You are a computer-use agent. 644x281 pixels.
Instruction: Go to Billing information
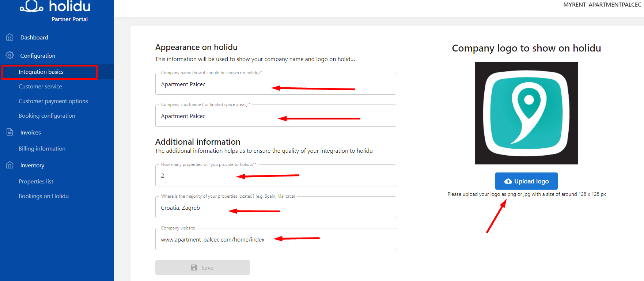coord(42,149)
